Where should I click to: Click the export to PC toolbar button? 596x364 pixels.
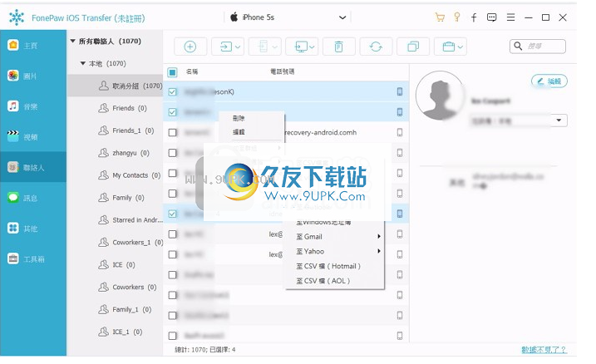pos(301,47)
